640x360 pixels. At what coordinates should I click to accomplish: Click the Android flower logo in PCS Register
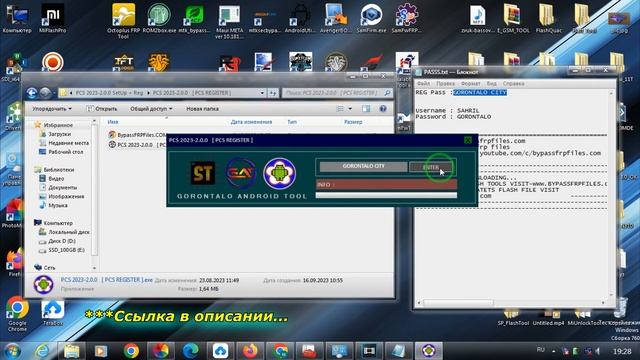pyautogui.click(x=280, y=173)
